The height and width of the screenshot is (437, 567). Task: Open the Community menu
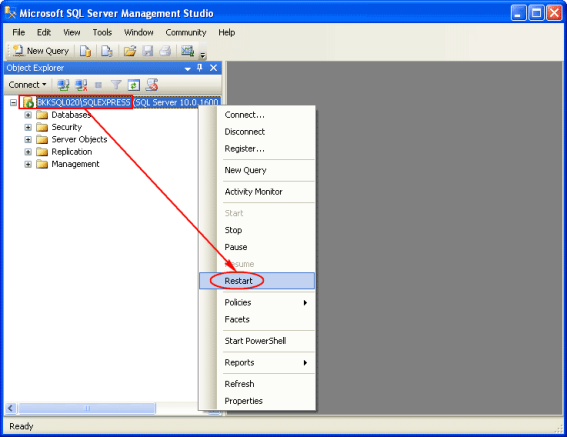pyautogui.click(x=186, y=33)
